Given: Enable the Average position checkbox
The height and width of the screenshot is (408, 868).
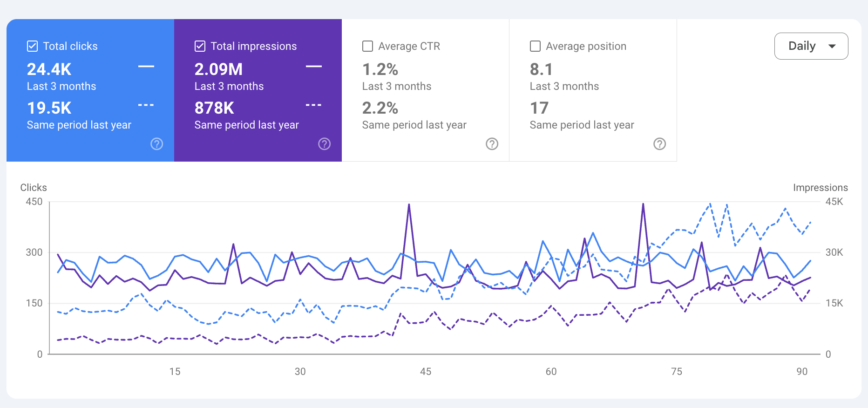Looking at the screenshot, I should (x=536, y=46).
